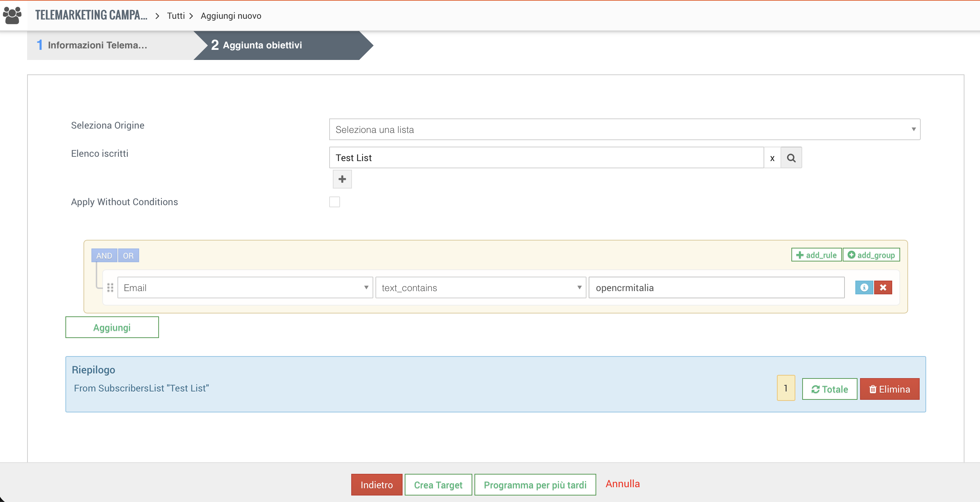Click the Annulla link
The width and height of the screenshot is (980, 502).
[622, 484]
